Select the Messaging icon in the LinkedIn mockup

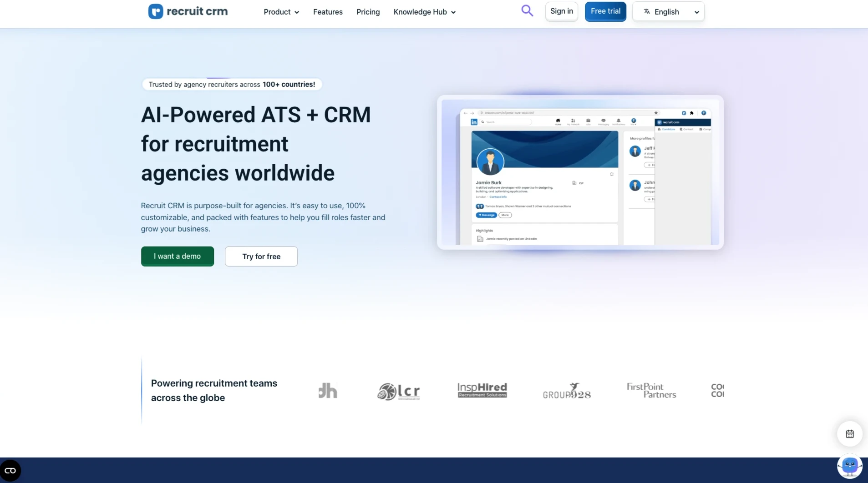[604, 120]
